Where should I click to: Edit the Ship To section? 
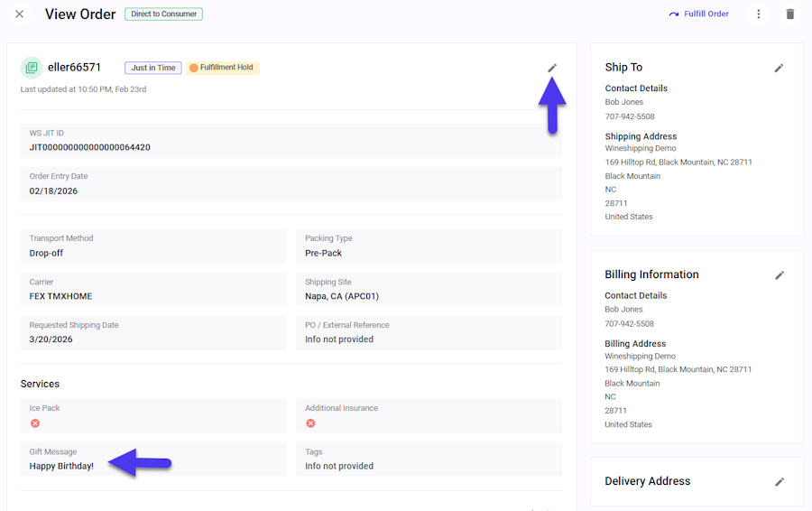pyautogui.click(x=779, y=68)
